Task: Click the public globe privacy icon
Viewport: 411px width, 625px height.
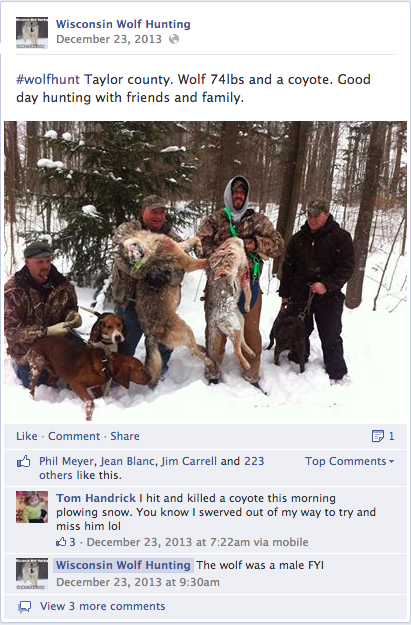Action: pyautogui.click(x=174, y=39)
